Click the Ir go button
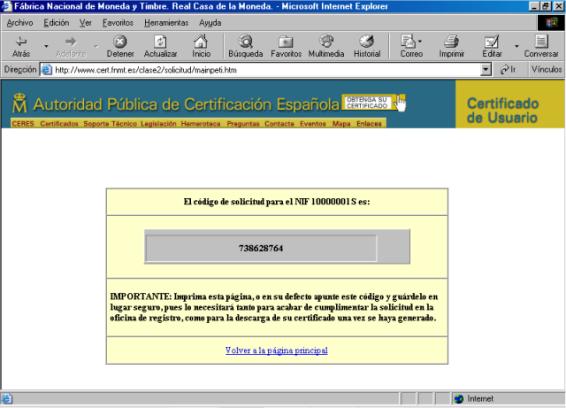 click(508, 69)
